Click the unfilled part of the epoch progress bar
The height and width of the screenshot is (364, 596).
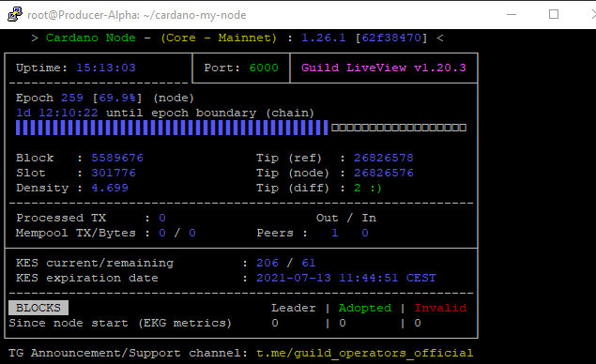pyautogui.click(x=399, y=128)
